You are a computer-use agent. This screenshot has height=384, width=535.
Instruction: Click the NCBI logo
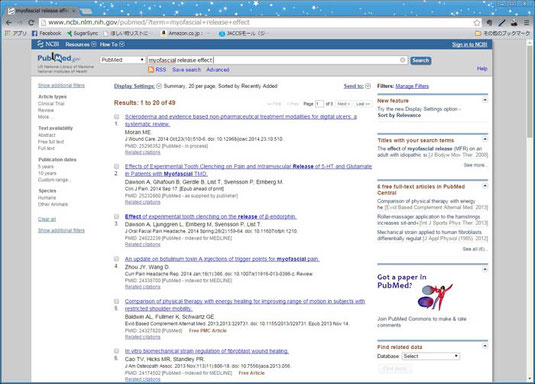(48, 44)
